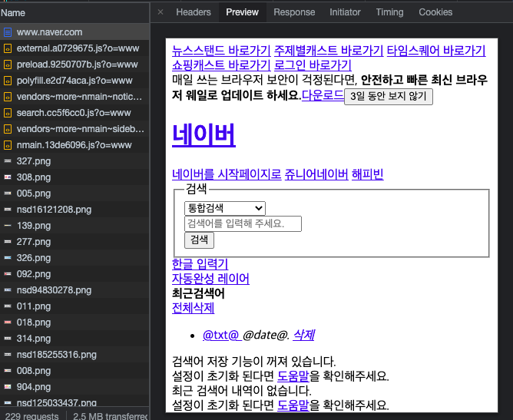Click the large 네이버 heading link
The image size is (513, 420).
pos(204,134)
